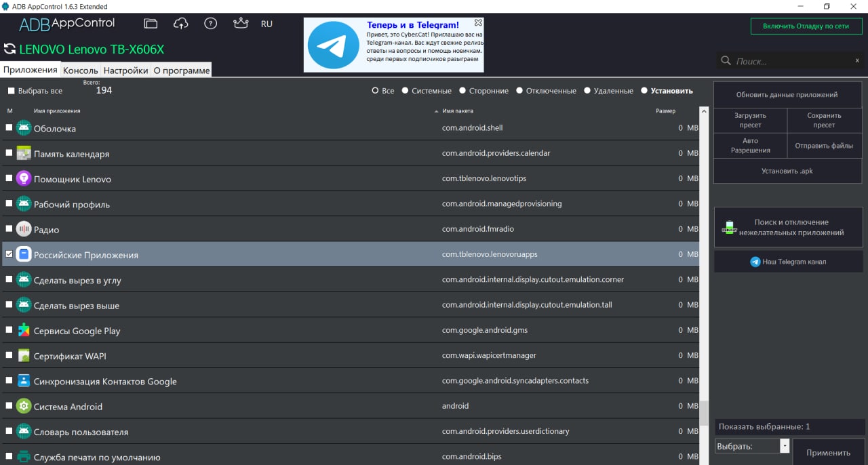Click the Сохранить пресет button
The height and width of the screenshot is (465, 868).
[x=824, y=121]
